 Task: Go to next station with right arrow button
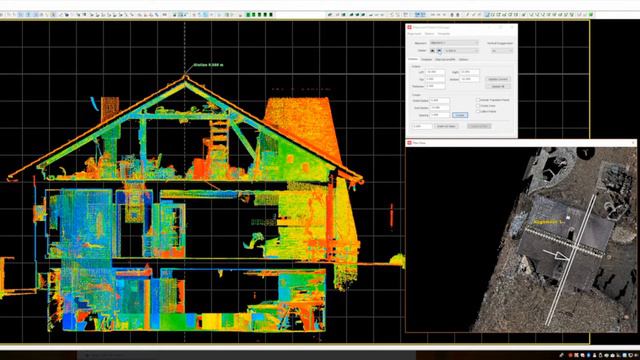(439, 51)
